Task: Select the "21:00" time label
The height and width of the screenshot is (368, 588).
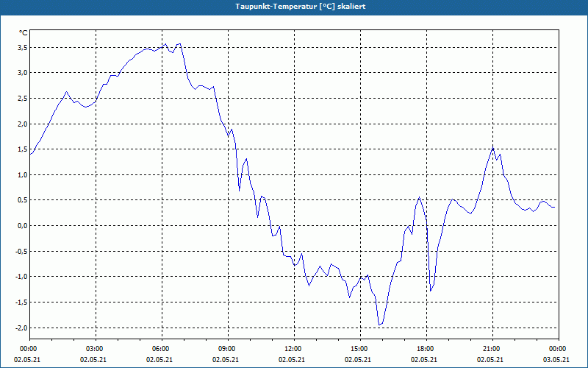Action: click(x=492, y=349)
